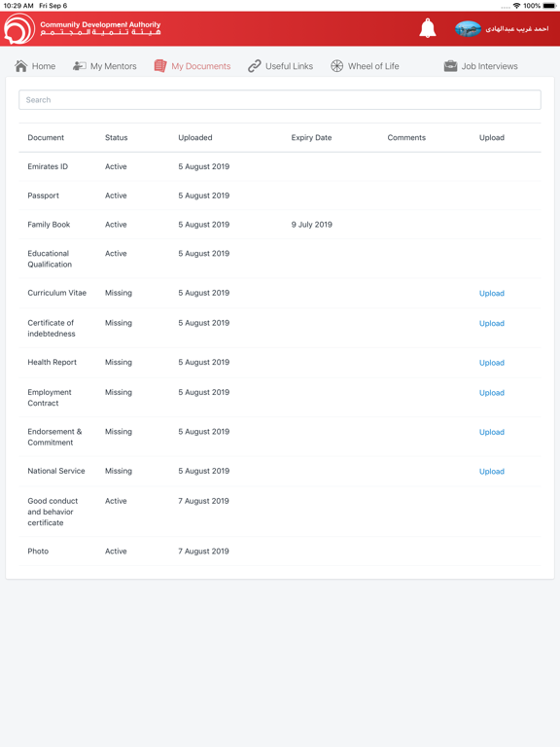
Task: Click the Health Report Missing status
Action: click(x=119, y=363)
